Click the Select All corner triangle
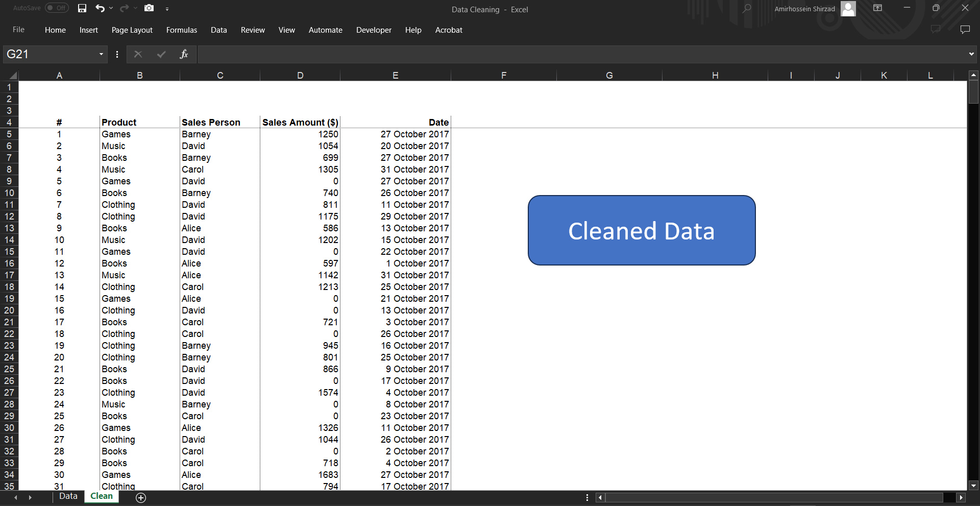Screen dimensions: 980x506 click(12, 76)
